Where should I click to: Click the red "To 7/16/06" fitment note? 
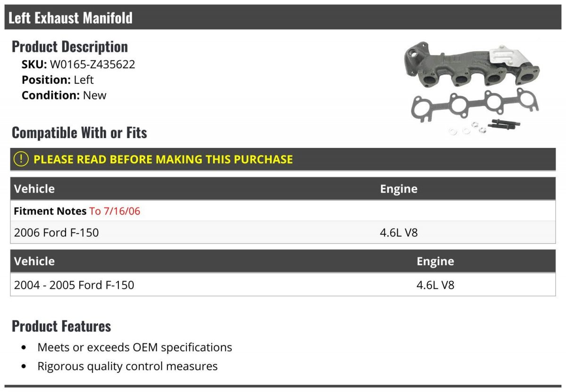coord(115,211)
